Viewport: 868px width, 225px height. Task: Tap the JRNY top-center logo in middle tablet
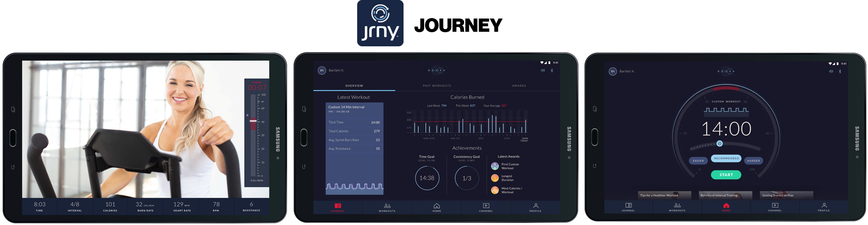click(x=437, y=70)
